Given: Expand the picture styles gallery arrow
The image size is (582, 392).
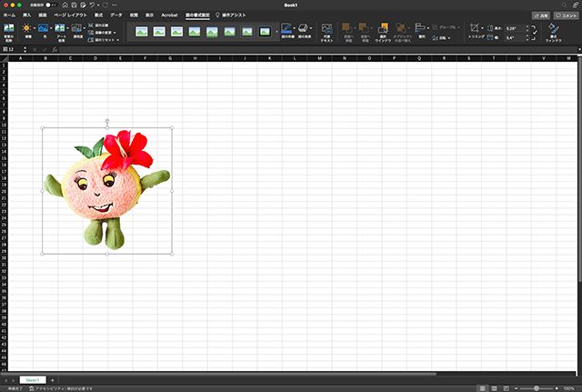Looking at the screenshot, I should 276,32.
